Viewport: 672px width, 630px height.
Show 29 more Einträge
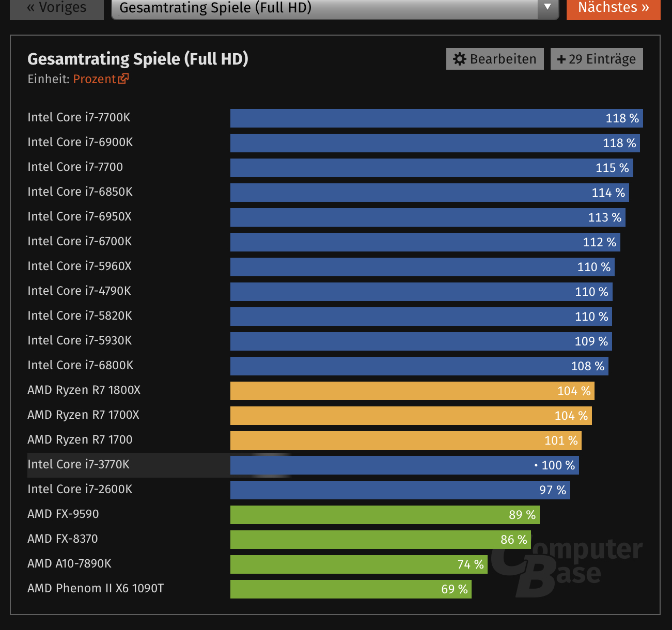(597, 59)
